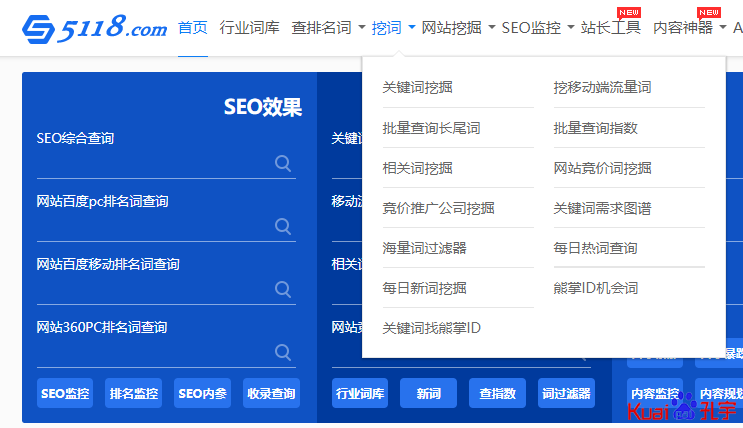This screenshot has width=743, height=428.
Task: Click search icon for SEO综合查询
Action: (283, 164)
